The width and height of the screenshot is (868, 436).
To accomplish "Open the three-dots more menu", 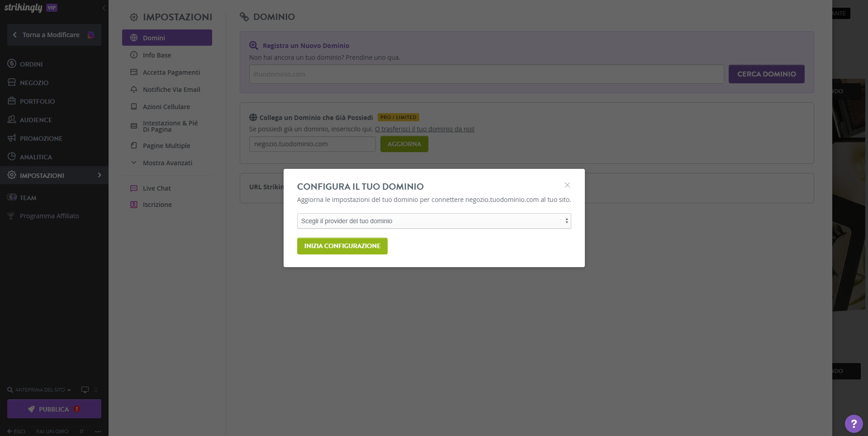I will 98,431.
